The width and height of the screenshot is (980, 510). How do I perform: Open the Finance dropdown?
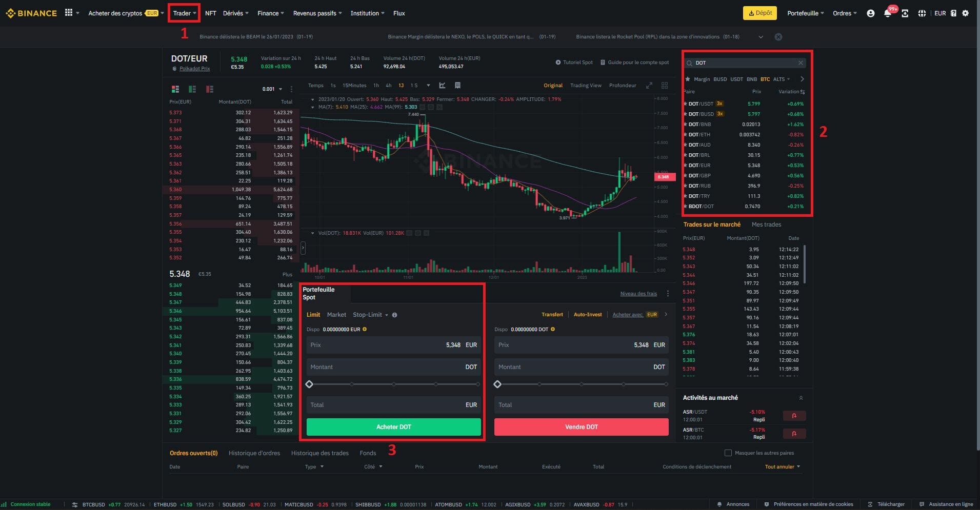(x=271, y=13)
